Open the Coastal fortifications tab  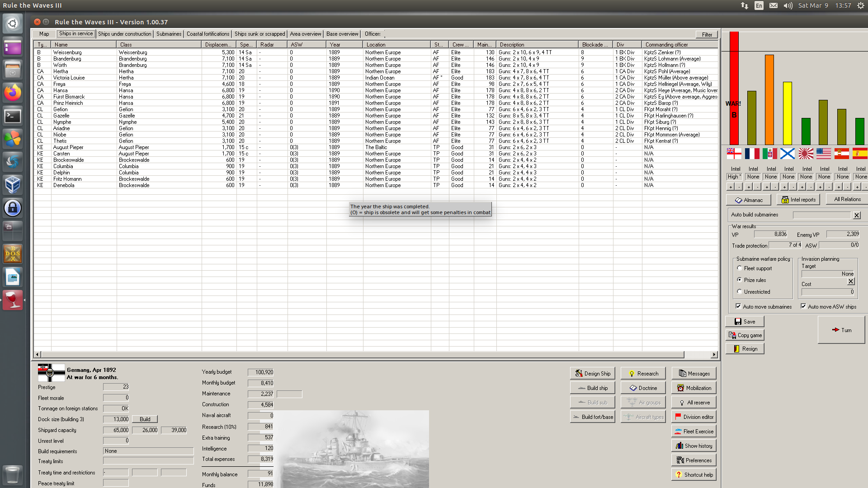208,34
